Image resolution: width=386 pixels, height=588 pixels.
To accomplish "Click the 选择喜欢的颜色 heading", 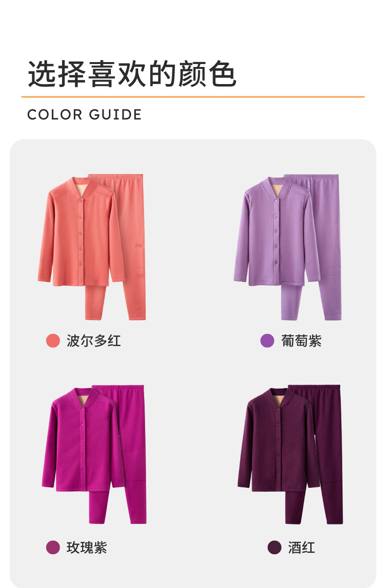I will pos(132,74).
